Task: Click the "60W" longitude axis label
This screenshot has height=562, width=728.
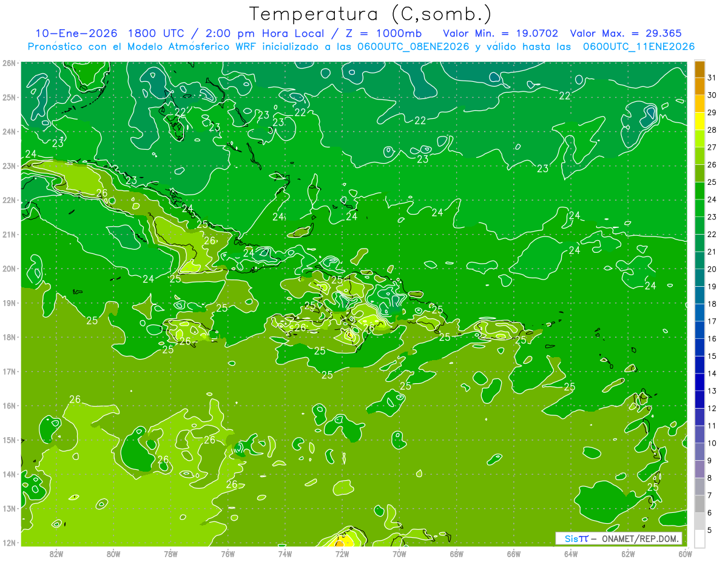Action: (x=685, y=553)
